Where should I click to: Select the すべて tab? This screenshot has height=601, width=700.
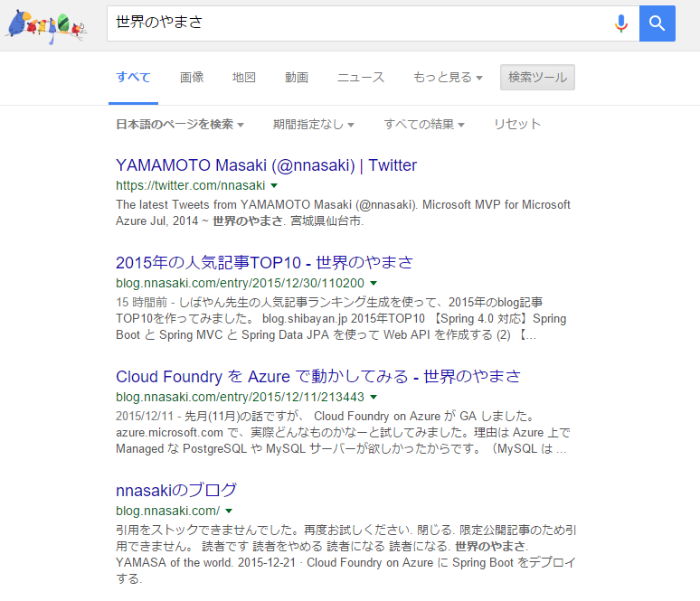coord(133,77)
